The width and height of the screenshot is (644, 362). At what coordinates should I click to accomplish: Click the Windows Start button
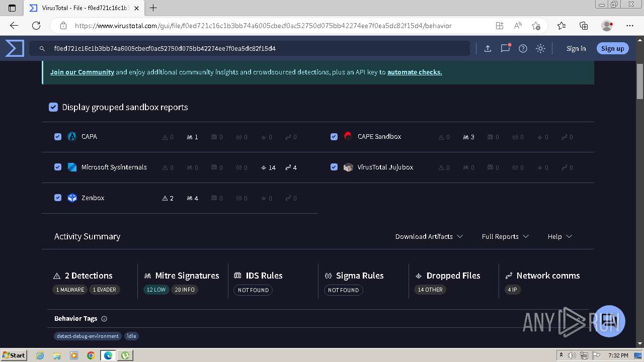tap(14, 355)
